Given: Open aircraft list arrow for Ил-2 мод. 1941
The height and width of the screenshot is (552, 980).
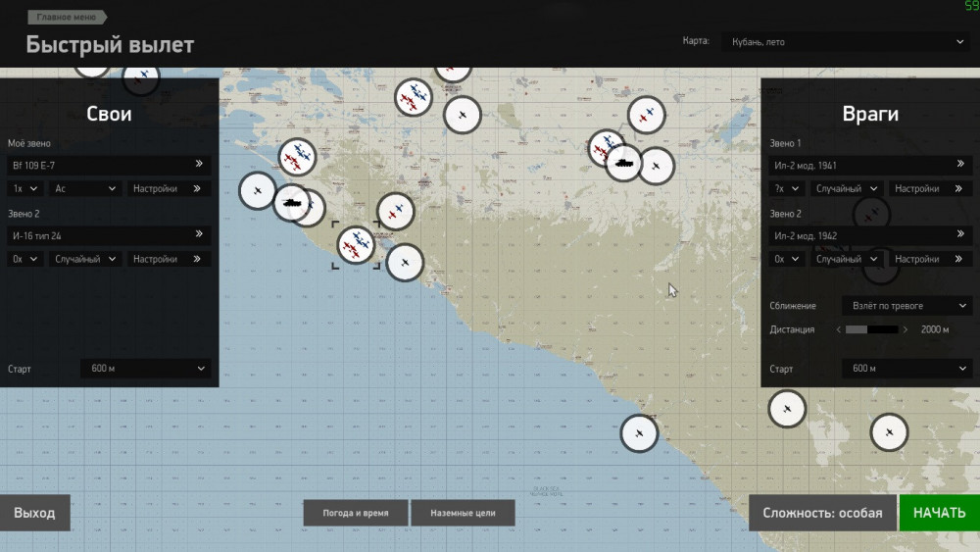Looking at the screenshot, I should [961, 165].
